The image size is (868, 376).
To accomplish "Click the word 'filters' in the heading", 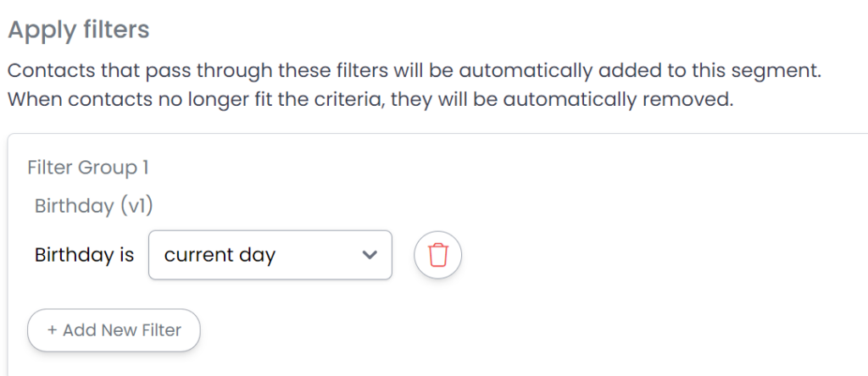I will [x=116, y=30].
